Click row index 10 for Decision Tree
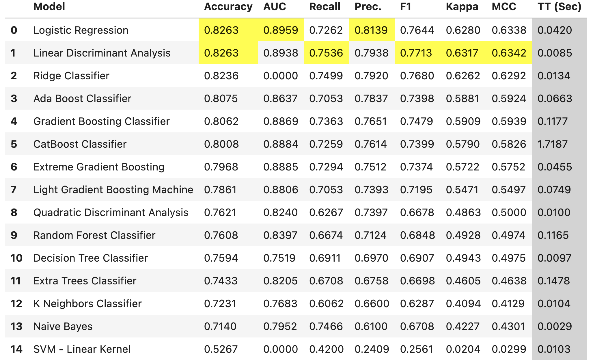The width and height of the screenshot is (593, 364). 16,258
